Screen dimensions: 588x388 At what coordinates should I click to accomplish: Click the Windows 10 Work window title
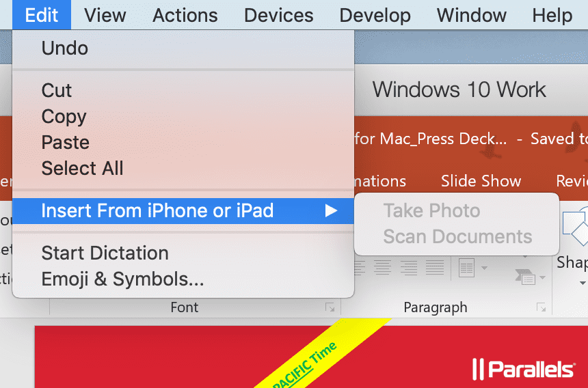(459, 90)
